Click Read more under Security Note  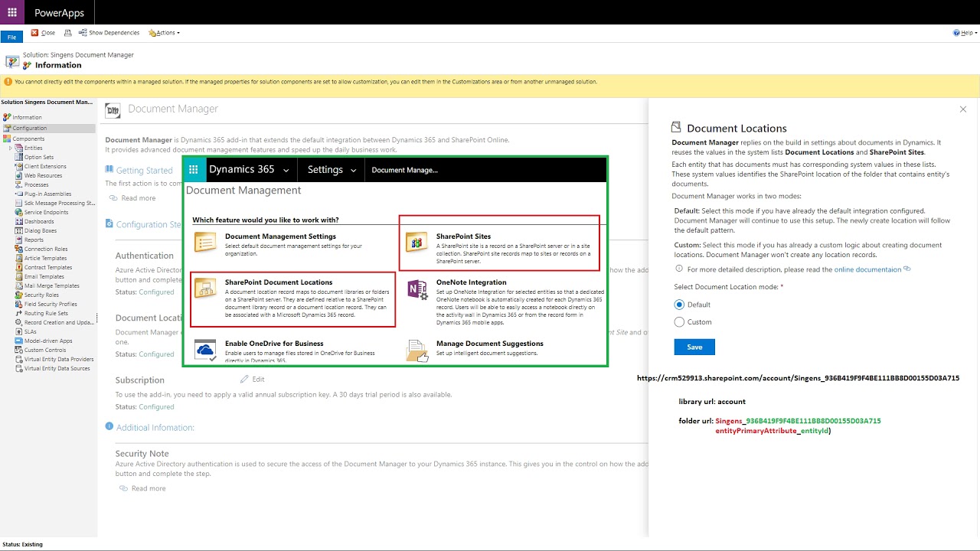tap(149, 488)
